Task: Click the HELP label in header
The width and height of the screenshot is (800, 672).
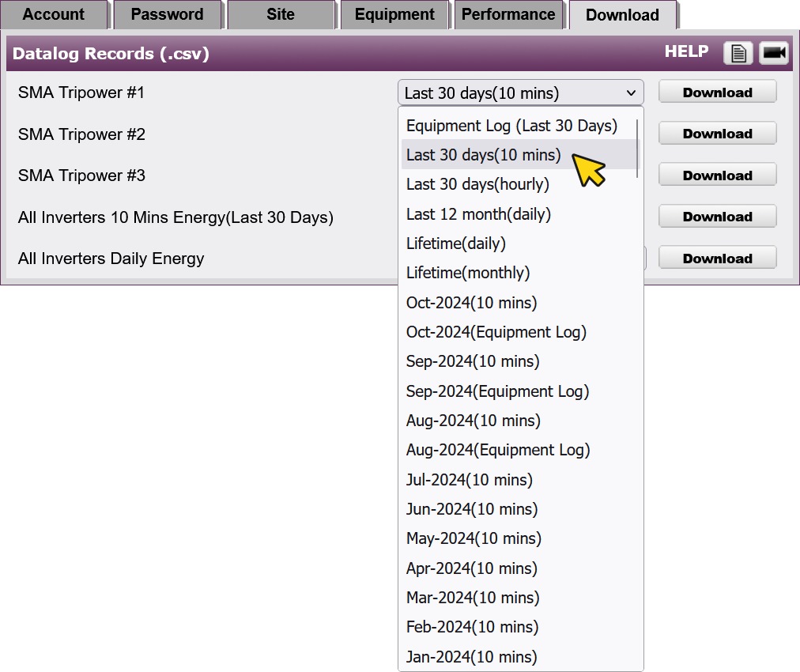Action: coord(686,51)
